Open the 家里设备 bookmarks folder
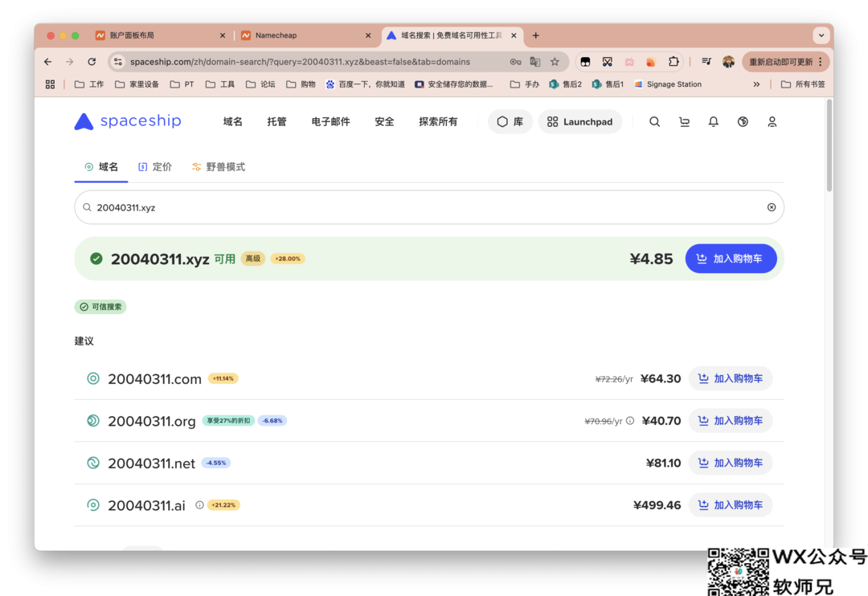This screenshot has height=596, width=868. pos(137,84)
